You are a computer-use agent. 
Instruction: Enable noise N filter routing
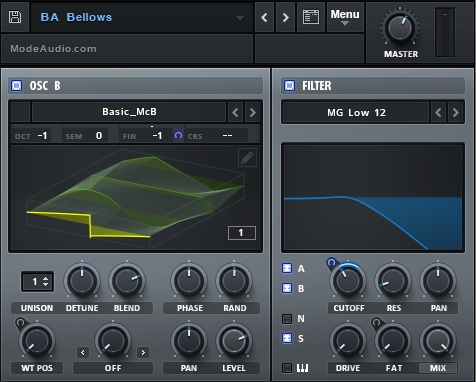coord(287,319)
